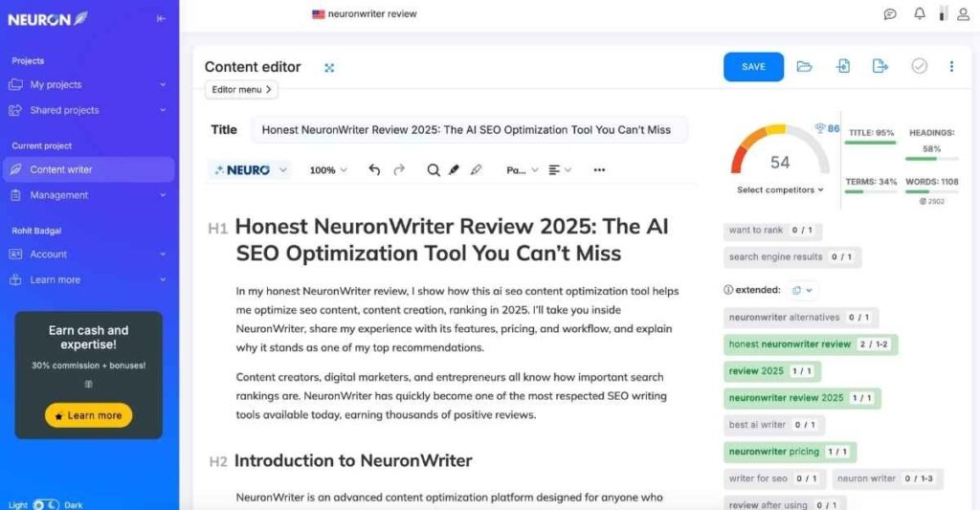Click 'neuronwriter pricing' term chip
Image resolution: width=980 pixels, height=510 pixels.
click(x=790, y=452)
